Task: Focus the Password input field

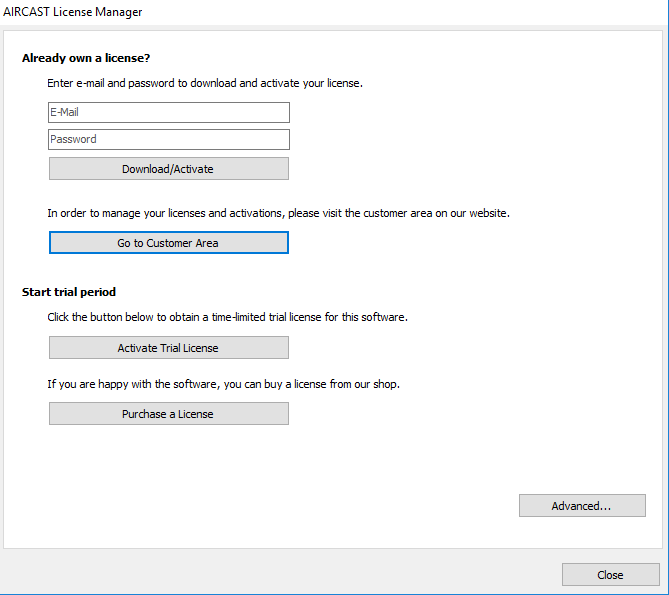Action: click(x=168, y=139)
